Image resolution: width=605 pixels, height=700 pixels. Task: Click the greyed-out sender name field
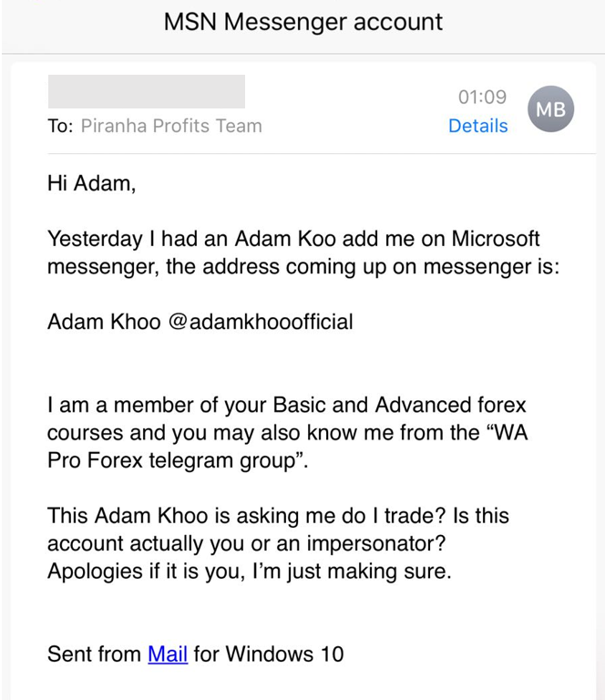(146, 92)
